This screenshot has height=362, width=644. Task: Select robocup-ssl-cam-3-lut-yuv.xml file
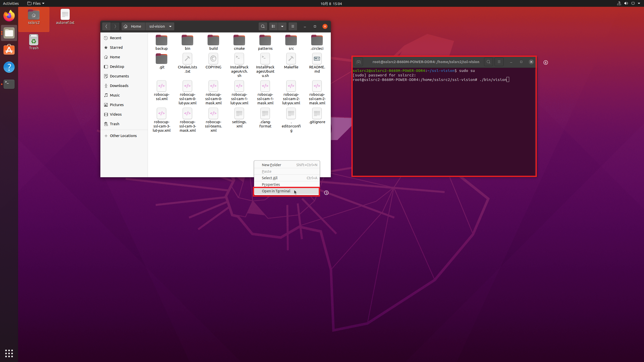(162, 120)
